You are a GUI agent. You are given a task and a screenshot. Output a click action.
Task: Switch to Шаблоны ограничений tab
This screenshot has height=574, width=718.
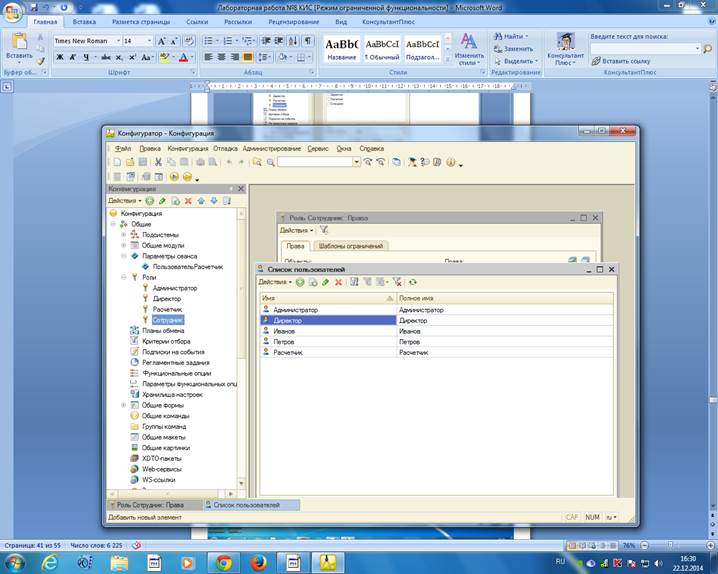[351, 246]
